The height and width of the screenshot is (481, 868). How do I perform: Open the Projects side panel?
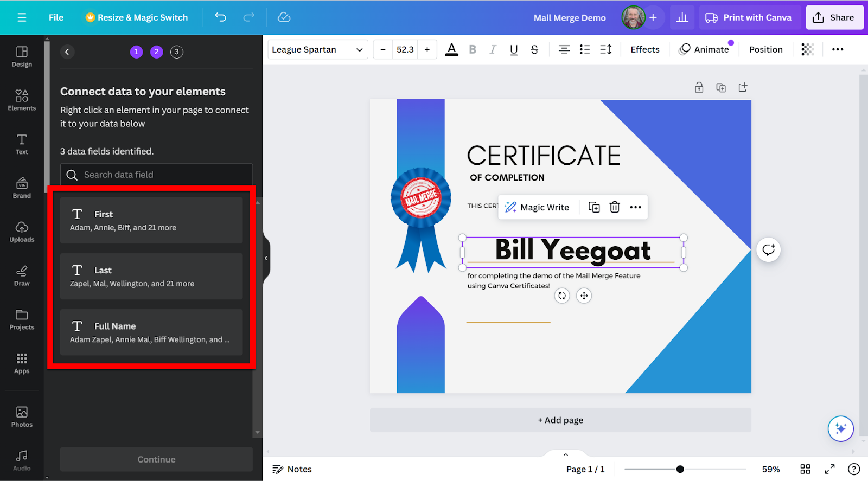coord(22,320)
